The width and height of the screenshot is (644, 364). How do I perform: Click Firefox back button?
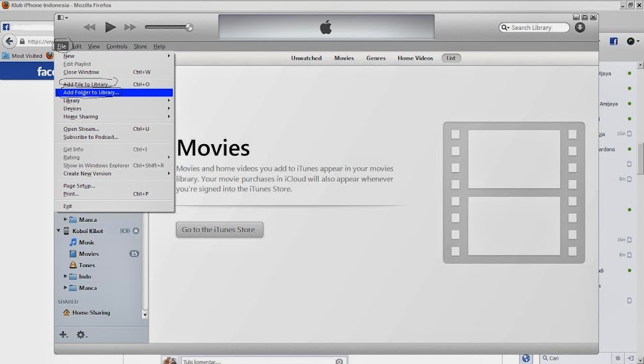pyautogui.click(x=9, y=41)
